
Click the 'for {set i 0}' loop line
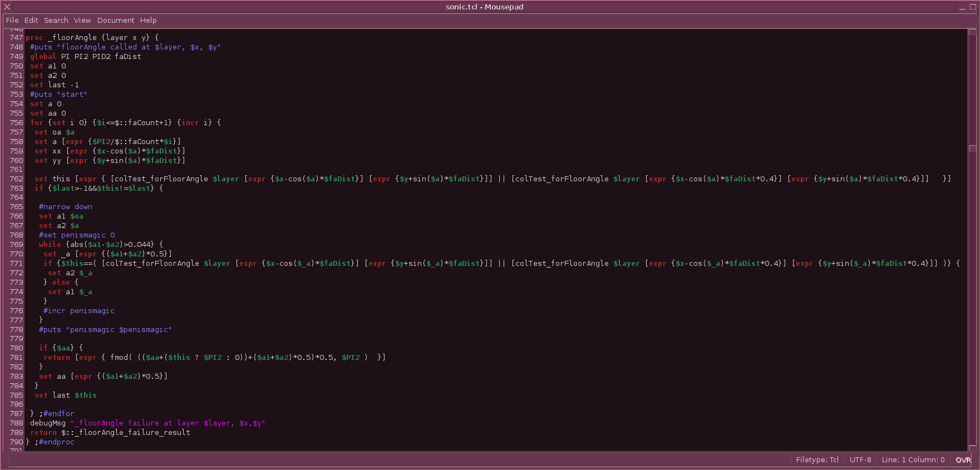click(x=125, y=123)
